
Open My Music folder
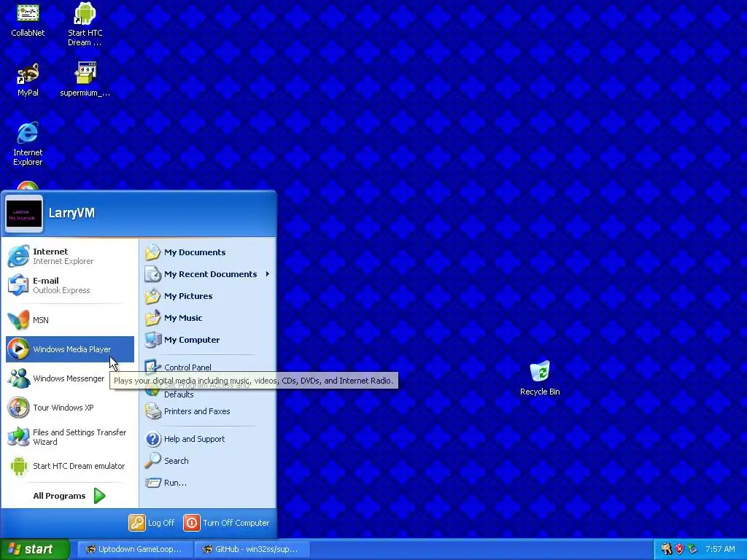pos(208,318)
